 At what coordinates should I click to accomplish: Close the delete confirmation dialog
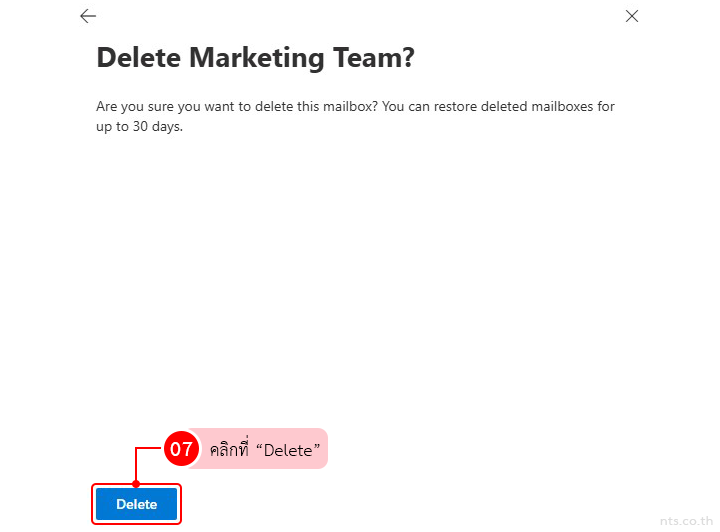tap(631, 16)
